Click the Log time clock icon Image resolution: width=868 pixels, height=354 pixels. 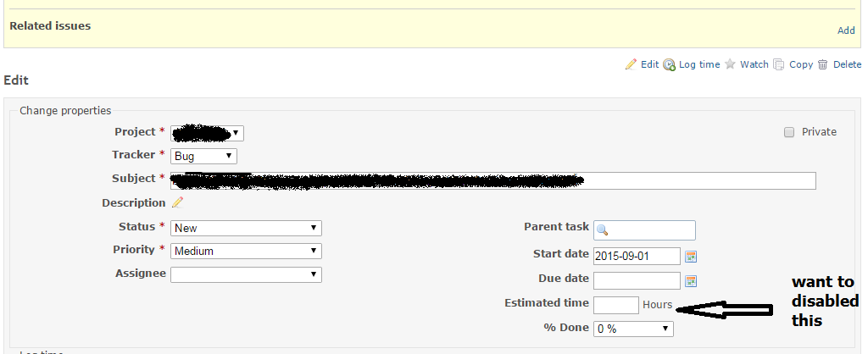670,64
